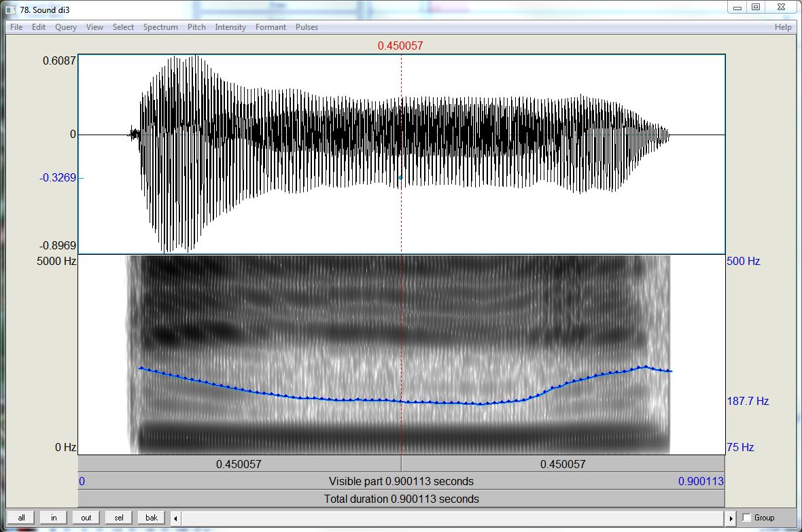Open the Intensity menu
The width and height of the screenshot is (802, 532).
tap(230, 27)
